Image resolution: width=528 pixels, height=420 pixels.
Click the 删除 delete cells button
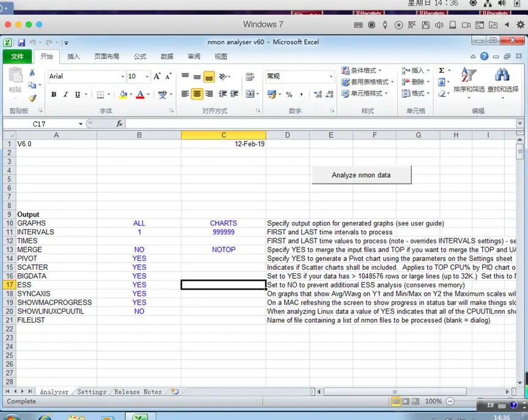[x=416, y=82]
